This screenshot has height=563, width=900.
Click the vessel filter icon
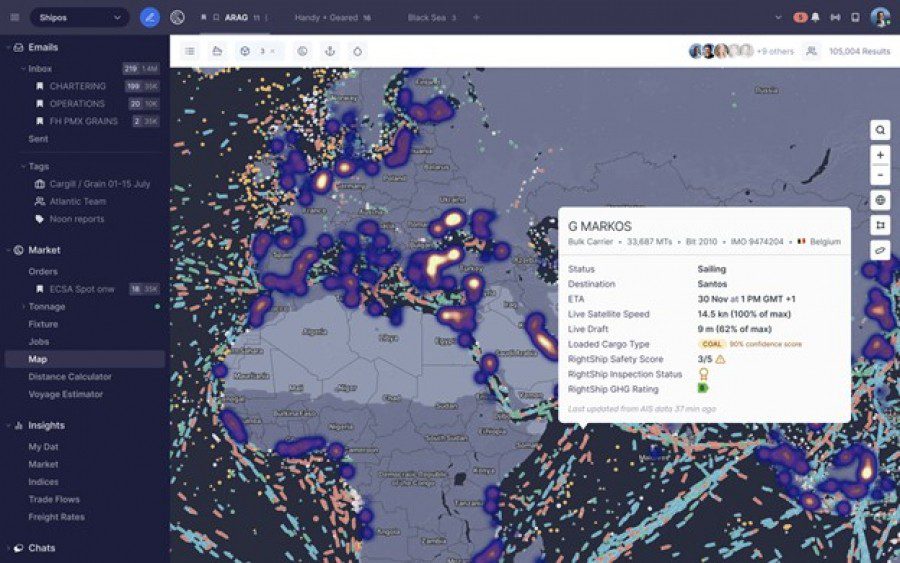pyautogui.click(x=217, y=51)
